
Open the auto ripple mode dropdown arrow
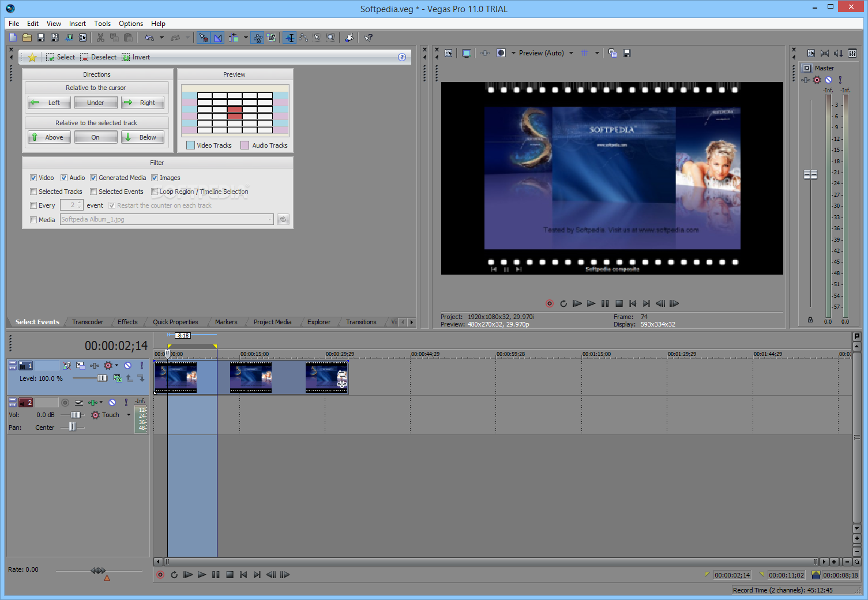tap(246, 37)
